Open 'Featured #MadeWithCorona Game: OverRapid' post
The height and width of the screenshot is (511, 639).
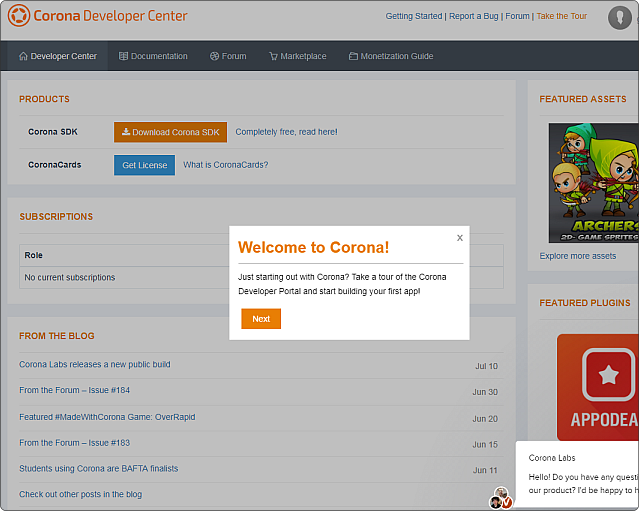tap(107, 417)
